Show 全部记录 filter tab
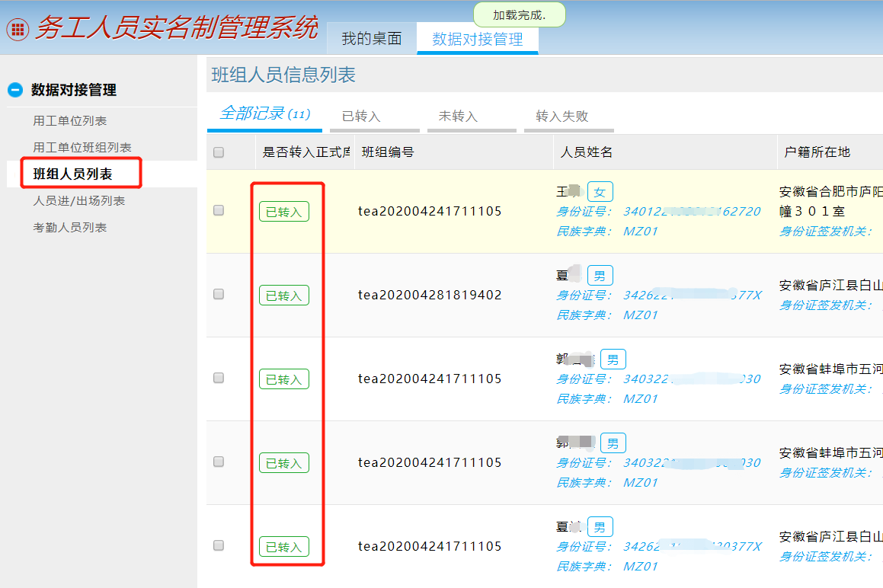 pos(264,114)
